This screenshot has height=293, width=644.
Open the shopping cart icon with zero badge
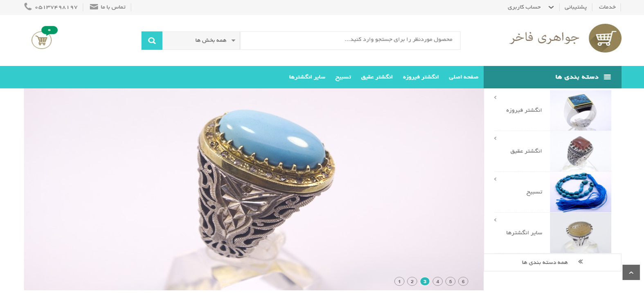(42, 40)
